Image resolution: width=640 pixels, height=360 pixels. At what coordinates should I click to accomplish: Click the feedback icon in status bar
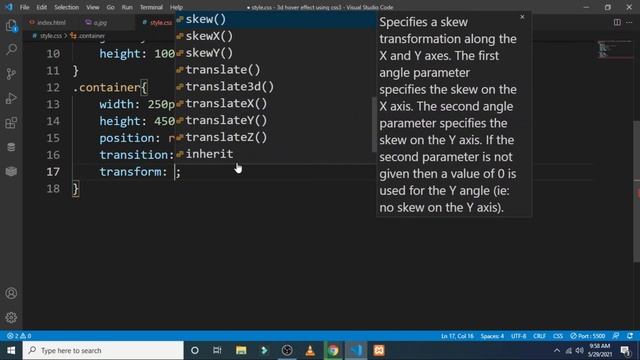pos(616,336)
